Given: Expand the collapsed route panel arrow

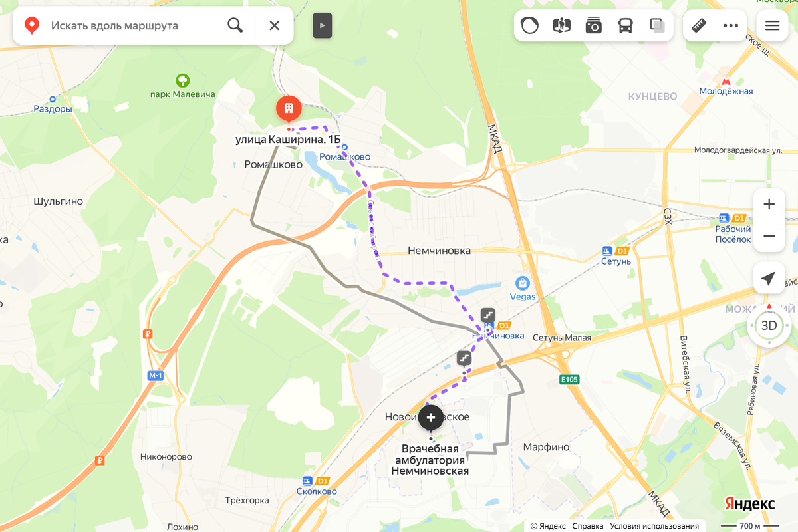Looking at the screenshot, I should [323, 25].
